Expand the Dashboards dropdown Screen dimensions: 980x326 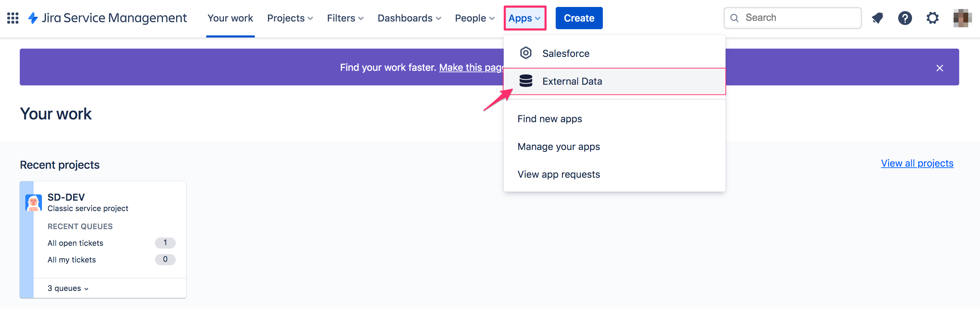(x=409, y=18)
